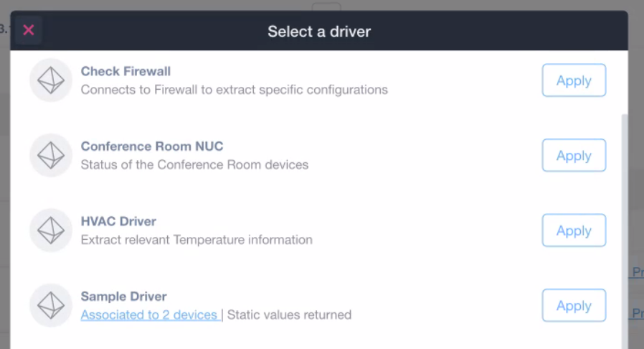The image size is (644, 349).
Task: Click the Temperature information description
Action: coord(196,240)
